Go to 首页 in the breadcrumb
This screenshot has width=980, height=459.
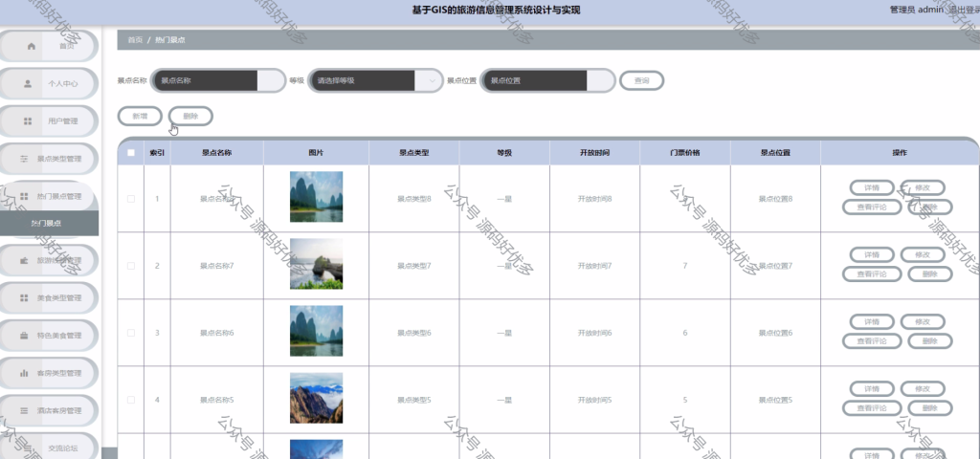(135, 40)
